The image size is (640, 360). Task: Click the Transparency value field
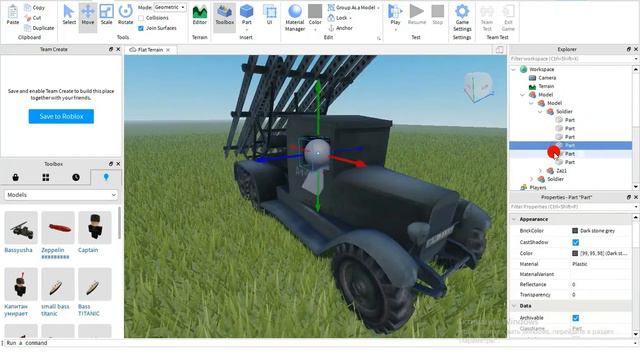[x=600, y=295]
